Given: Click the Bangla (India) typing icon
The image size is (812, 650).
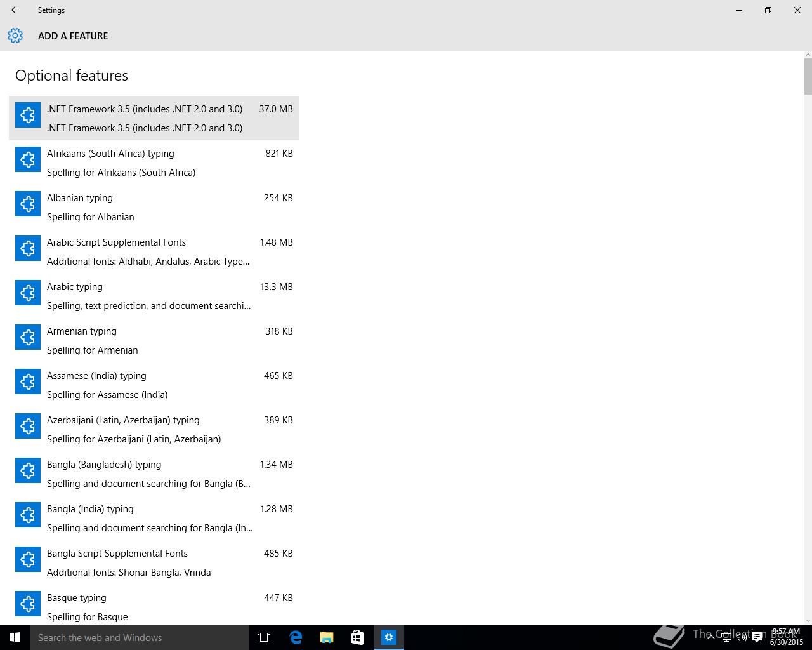Looking at the screenshot, I should point(28,515).
